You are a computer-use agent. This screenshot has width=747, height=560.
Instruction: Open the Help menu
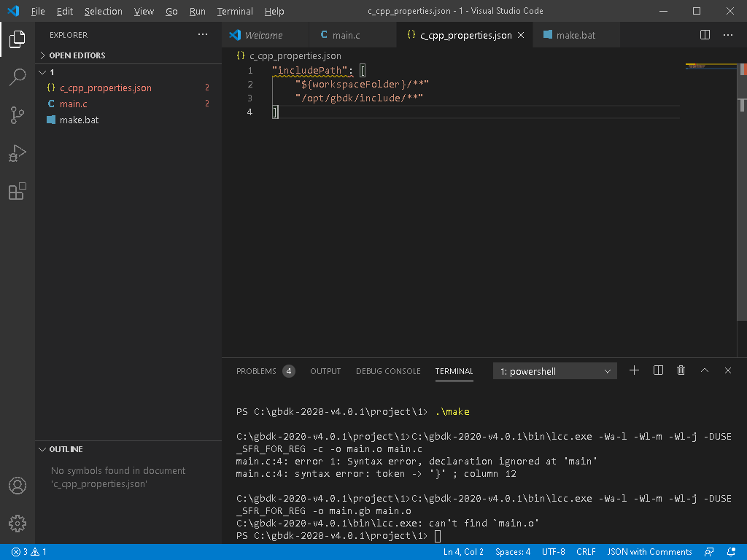click(x=274, y=11)
